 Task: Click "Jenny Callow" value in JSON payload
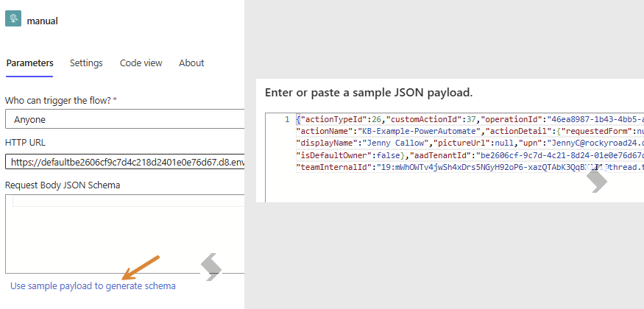click(x=394, y=143)
